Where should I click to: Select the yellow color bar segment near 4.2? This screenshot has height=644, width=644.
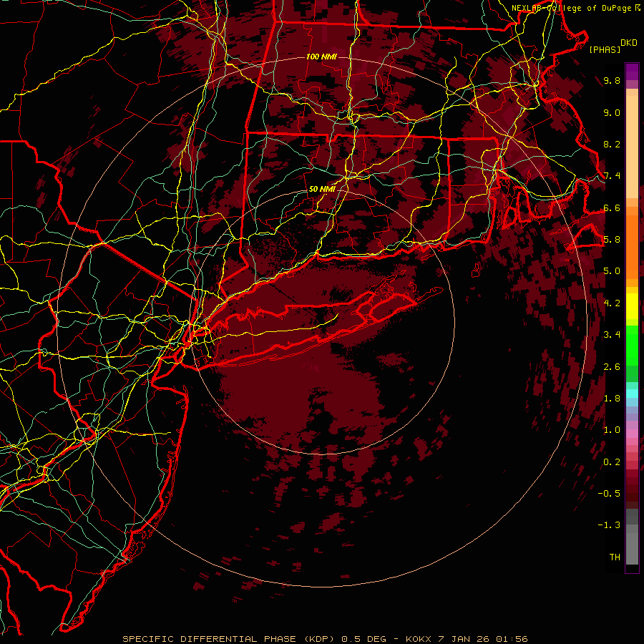click(632, 306)
